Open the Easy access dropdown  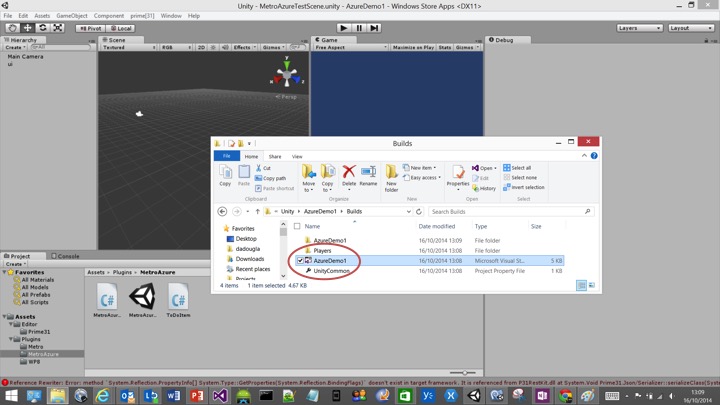(x=422, y=178)
